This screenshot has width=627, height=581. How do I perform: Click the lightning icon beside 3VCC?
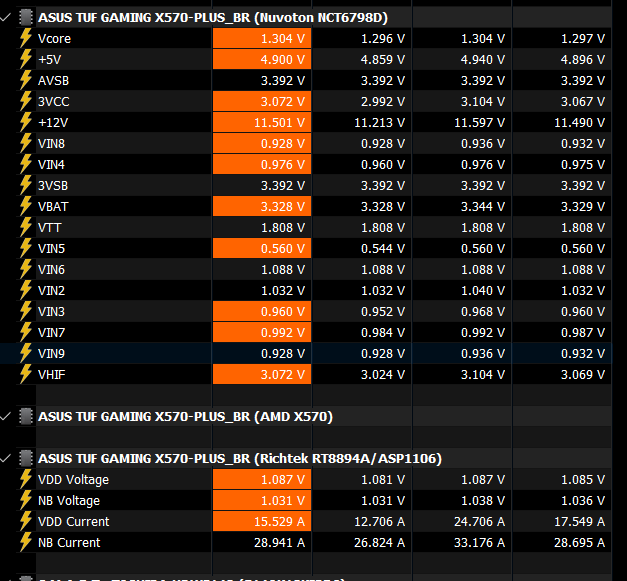[x=26, y=101]
